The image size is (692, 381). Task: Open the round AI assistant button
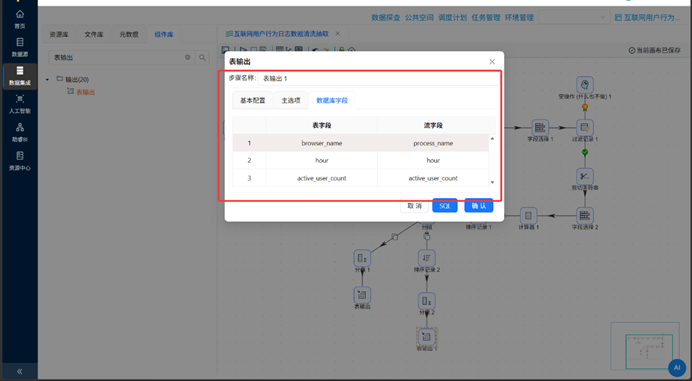(677, 367)
